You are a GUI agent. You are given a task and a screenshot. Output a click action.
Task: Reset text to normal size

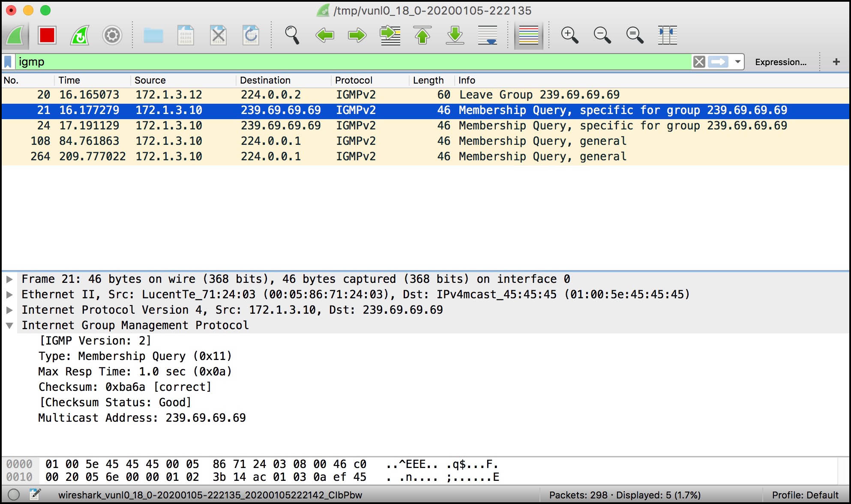pyautogui.click(x=635, y=35)
